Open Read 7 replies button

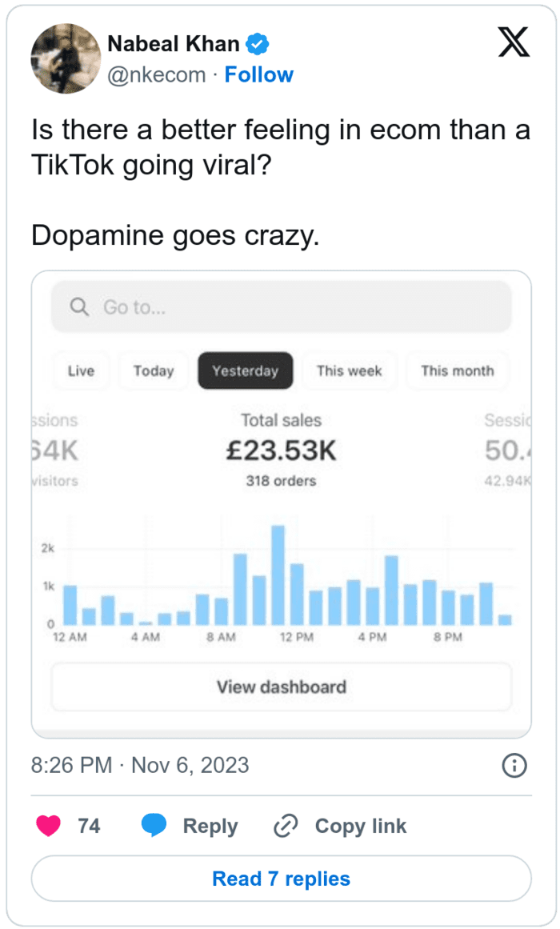(281, 879)
